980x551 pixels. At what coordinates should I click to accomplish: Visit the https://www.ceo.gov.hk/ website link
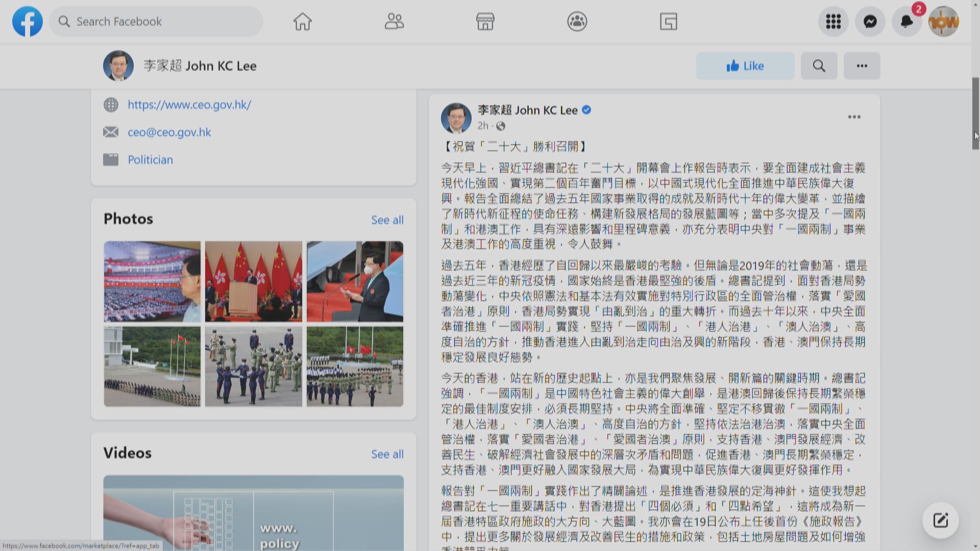[x=189, y=105]
